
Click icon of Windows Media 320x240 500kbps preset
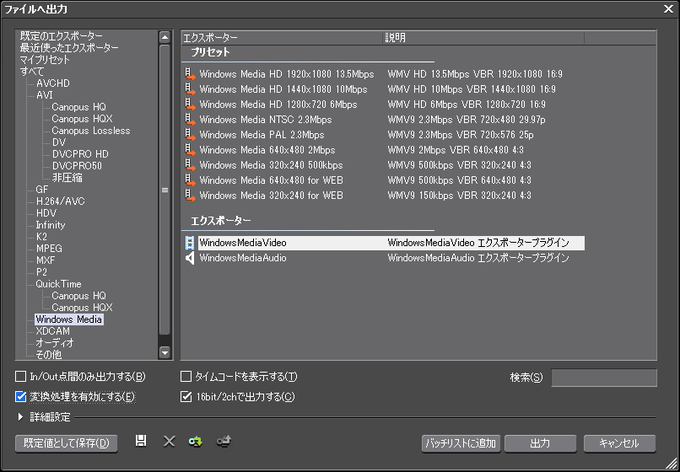point(190,165)
